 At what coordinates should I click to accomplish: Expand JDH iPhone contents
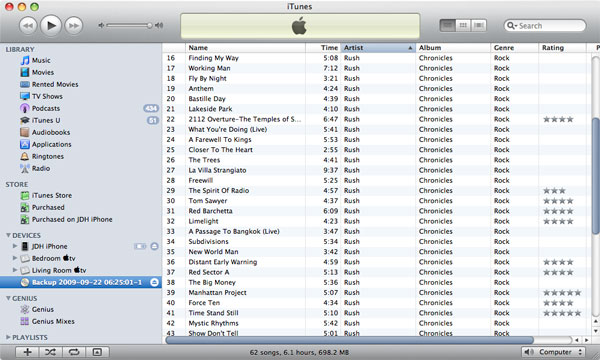pos(15,246)
